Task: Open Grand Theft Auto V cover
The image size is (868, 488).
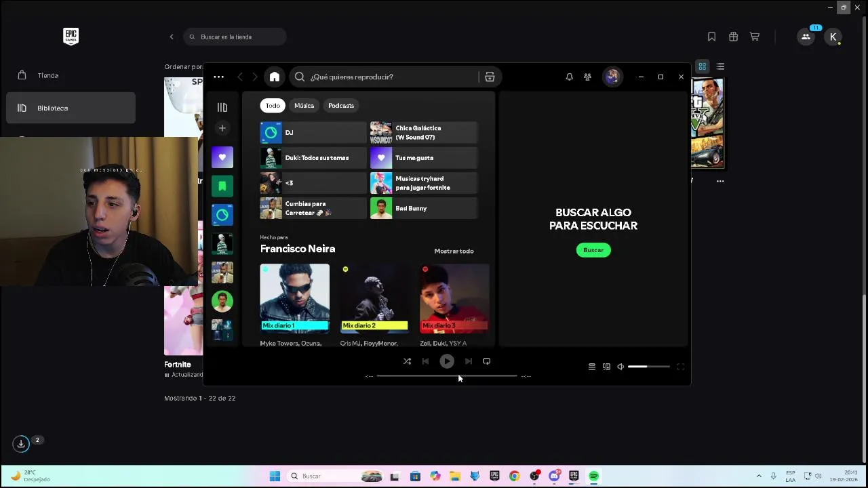Action: 707,123
